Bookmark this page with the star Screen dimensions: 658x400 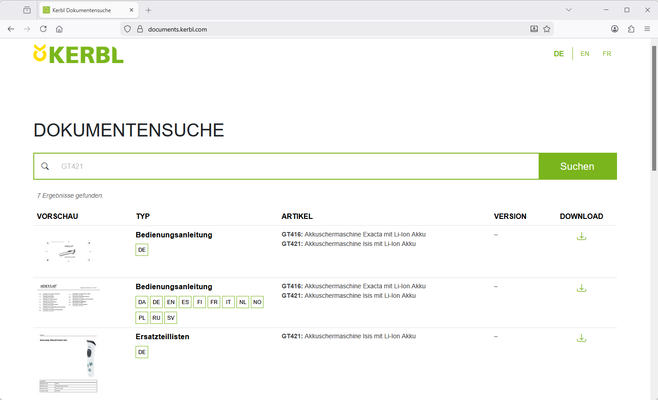pos(546,29)
